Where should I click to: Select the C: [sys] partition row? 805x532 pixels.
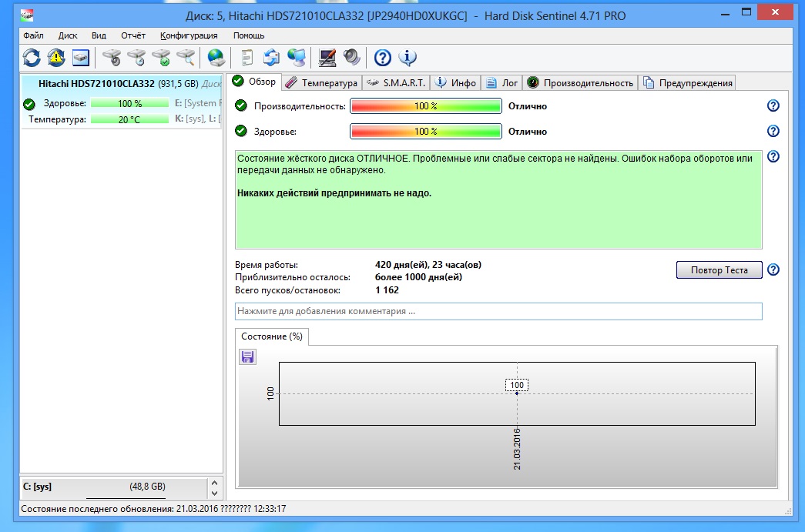pos(114,487)
